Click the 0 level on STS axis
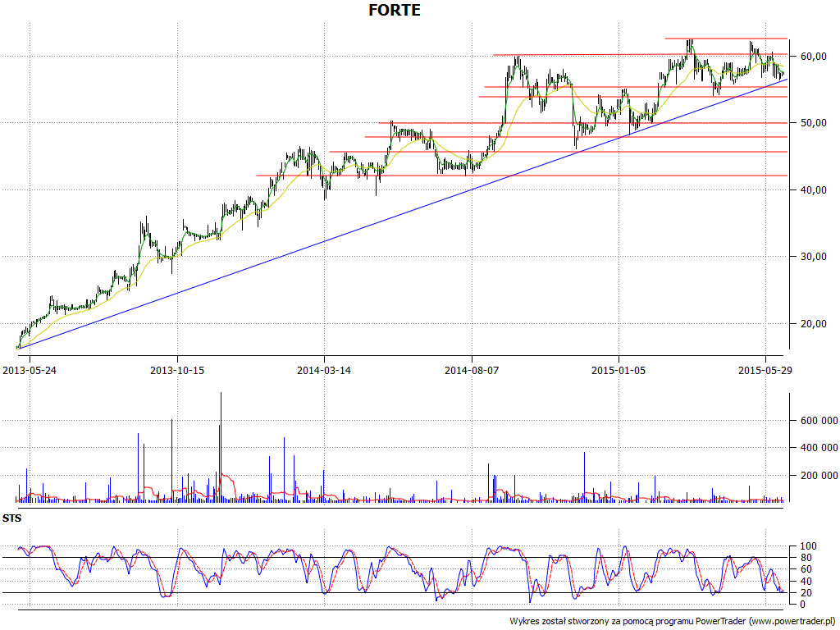Viewport: 840px width, 630px height. click(802, 605)
